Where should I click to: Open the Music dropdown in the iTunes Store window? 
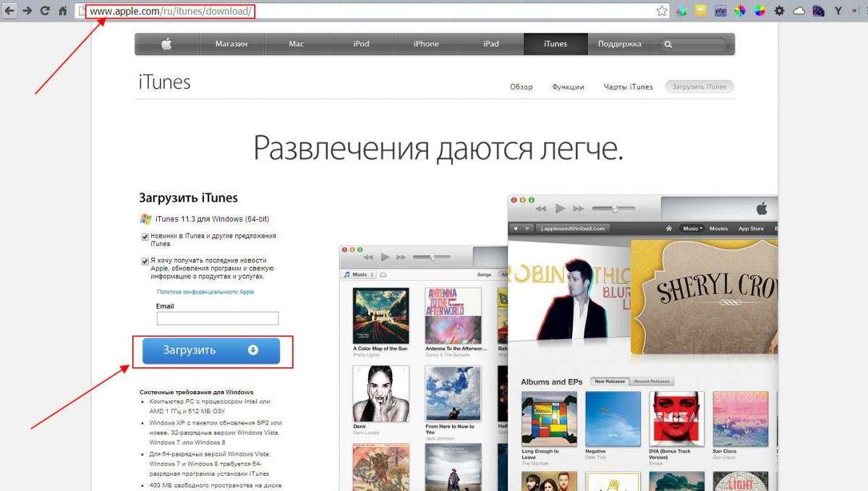point(691,229)
